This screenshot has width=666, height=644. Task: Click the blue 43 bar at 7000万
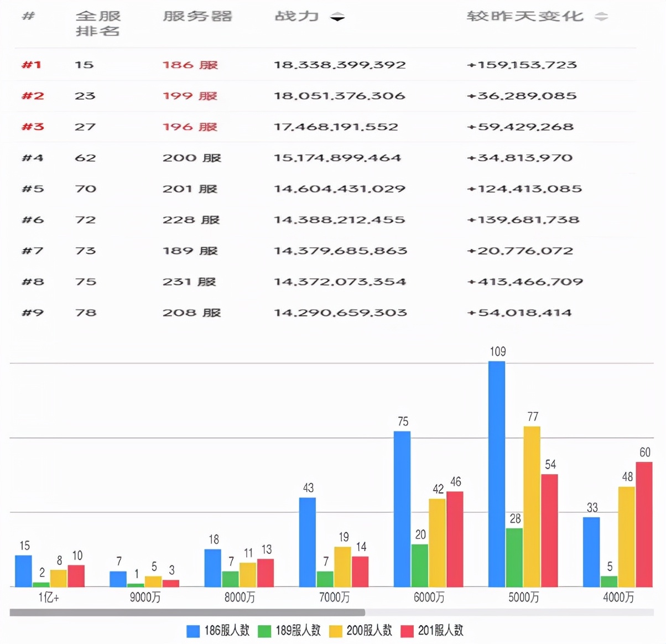click(x=308, y=542)
